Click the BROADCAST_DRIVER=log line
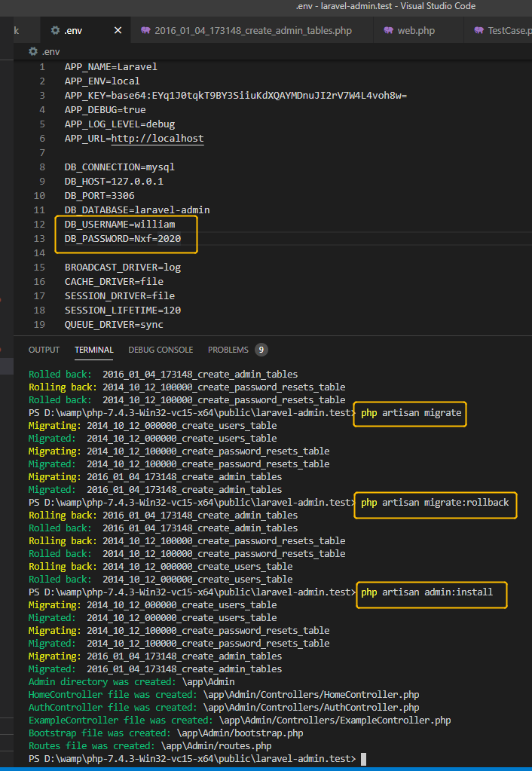 coord(122,267)
